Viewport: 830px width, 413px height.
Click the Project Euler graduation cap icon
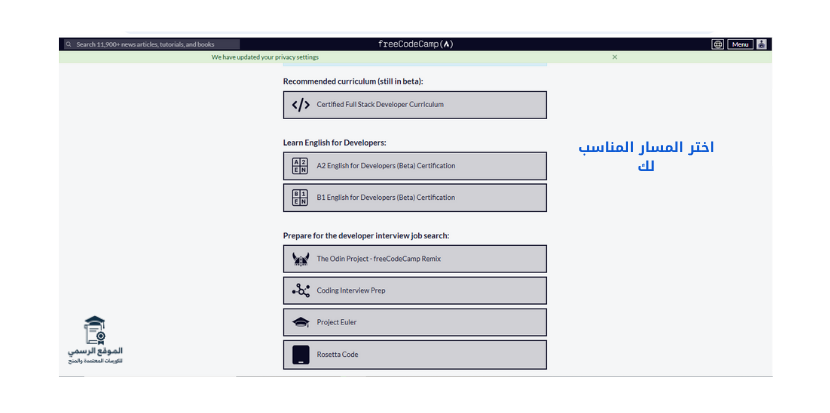click(300, 323)
